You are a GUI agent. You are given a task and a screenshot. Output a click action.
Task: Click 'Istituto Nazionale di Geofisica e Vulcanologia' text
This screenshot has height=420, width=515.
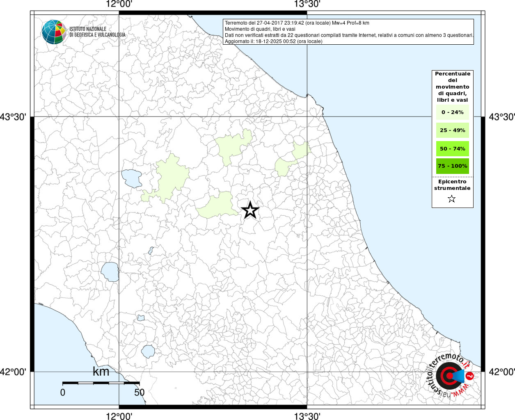click(97, 32)
